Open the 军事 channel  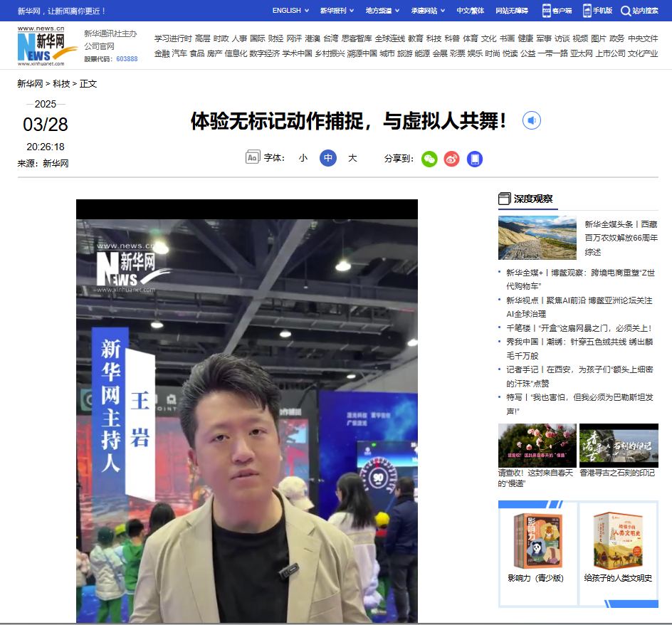pos(544,38)
